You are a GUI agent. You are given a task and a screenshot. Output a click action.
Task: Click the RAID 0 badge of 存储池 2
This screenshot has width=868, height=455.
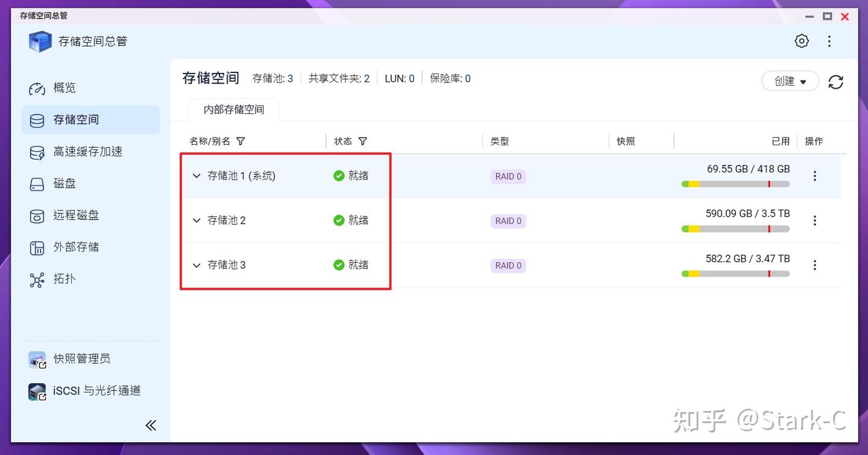[x=508, y=221]
